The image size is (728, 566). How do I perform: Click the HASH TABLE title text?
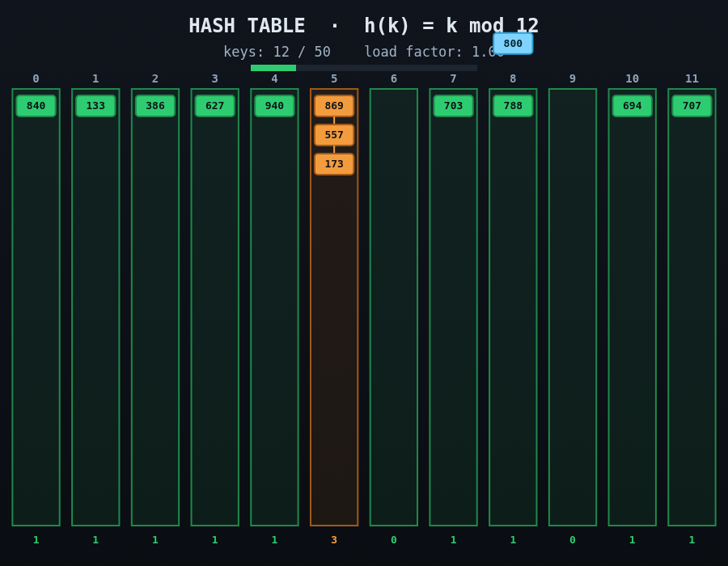(x=247, y=26)
